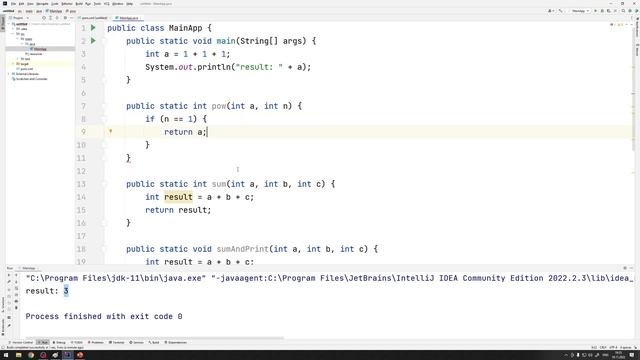Expand the target folder in the Project tree
Image resolution: width=640 pixels, height=360 pixels.
(x=13, y=64)
